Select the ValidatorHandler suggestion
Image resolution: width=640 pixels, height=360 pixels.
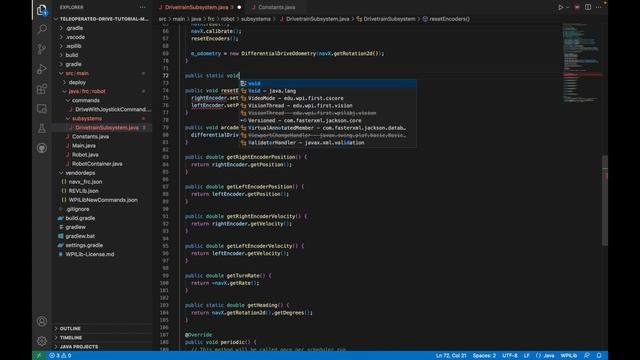[328, 143]
